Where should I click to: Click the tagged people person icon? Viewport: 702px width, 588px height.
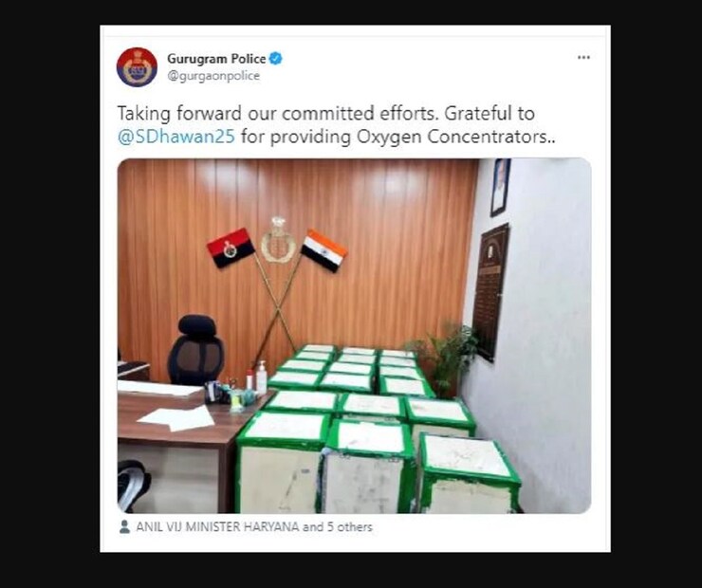[x=124, y=526]
